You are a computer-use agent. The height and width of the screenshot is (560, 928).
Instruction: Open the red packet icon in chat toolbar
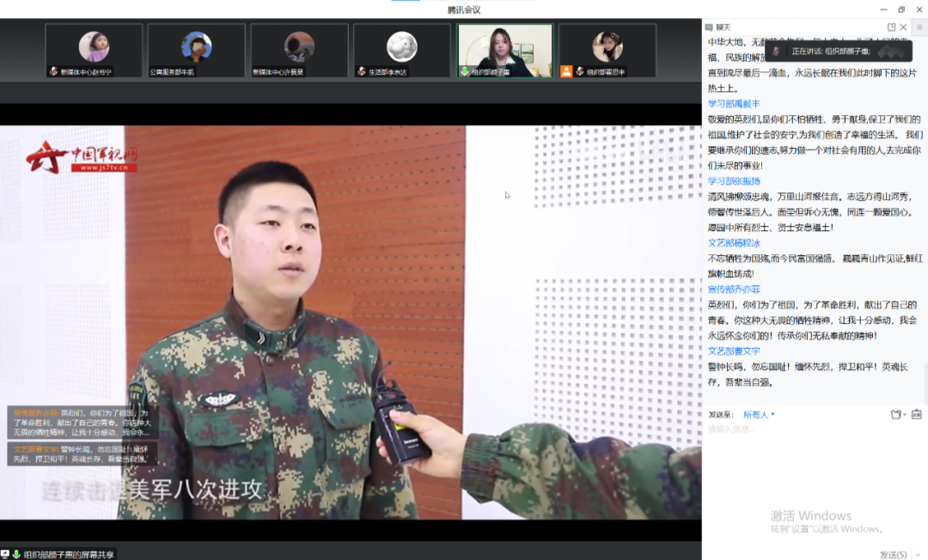click(x=917, y=415)
